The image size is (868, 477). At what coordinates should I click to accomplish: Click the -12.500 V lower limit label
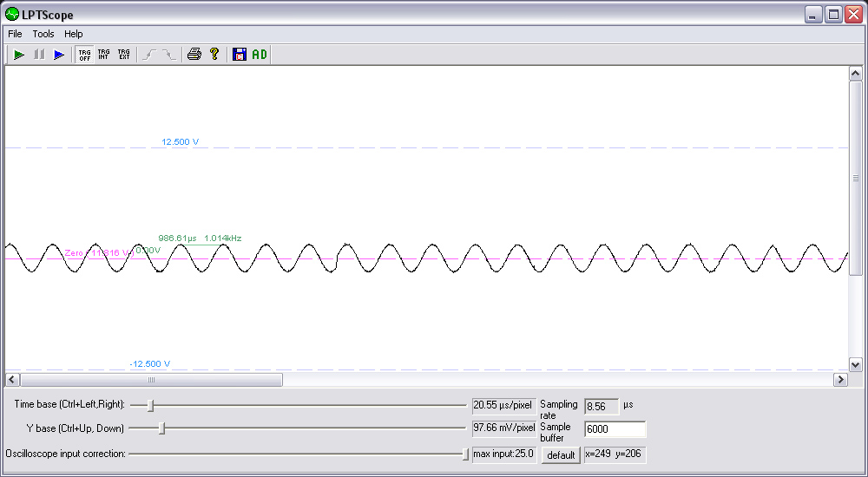point(149,363)
